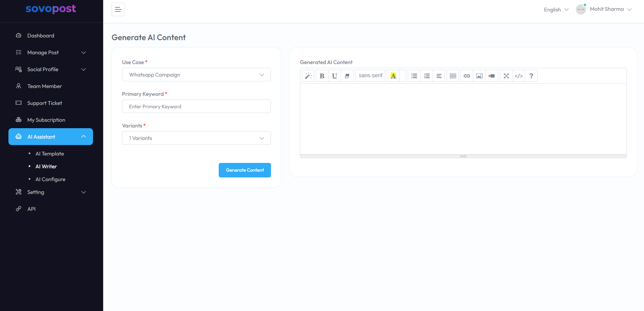Click the Generate Content button

[x=245, y=170]
